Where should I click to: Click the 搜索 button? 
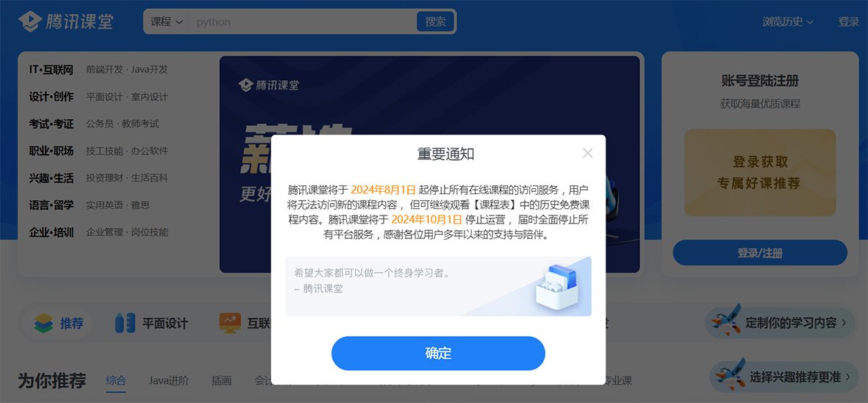[436, 22]
